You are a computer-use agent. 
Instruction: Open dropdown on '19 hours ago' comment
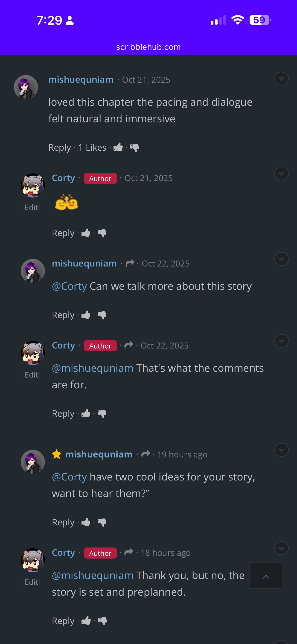(x=281, y=450)
